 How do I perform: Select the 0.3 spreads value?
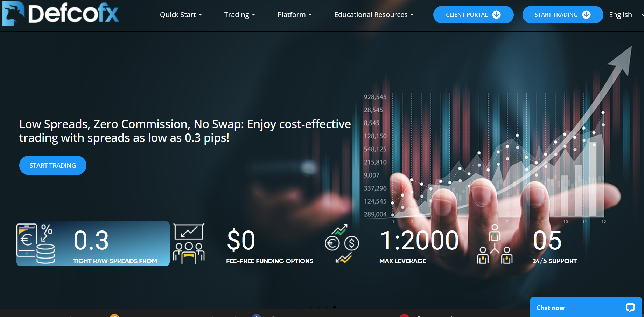(x=91, y=240)
